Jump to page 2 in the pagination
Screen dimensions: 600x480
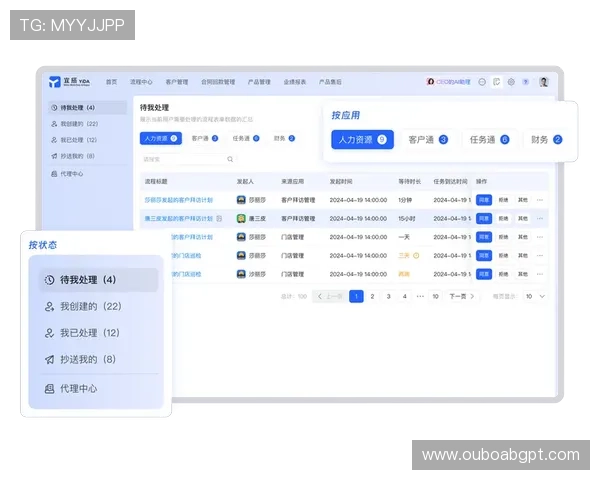pos(372,296)
